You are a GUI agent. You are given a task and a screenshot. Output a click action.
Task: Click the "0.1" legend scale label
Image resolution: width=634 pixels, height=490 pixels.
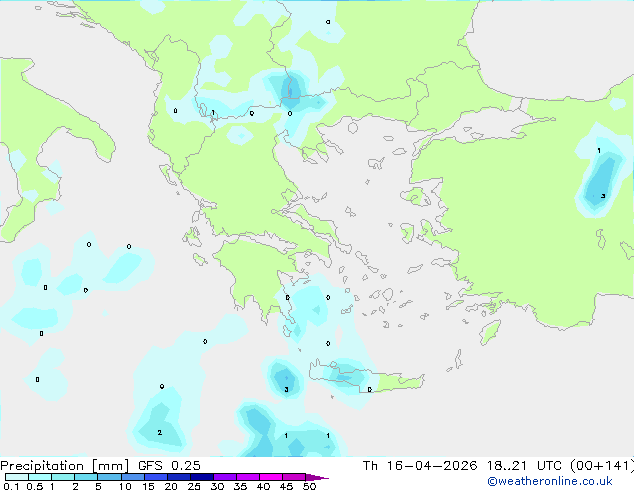coord(11,486)
